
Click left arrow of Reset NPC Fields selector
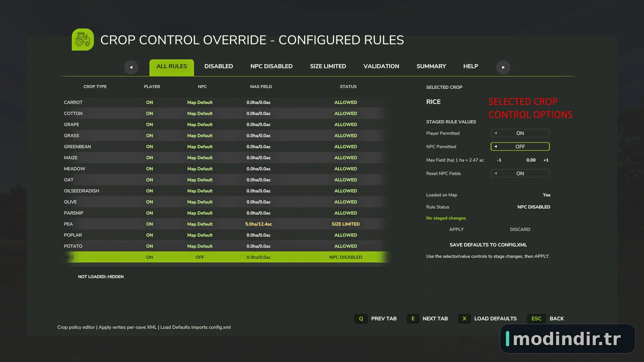coord(495,173)
